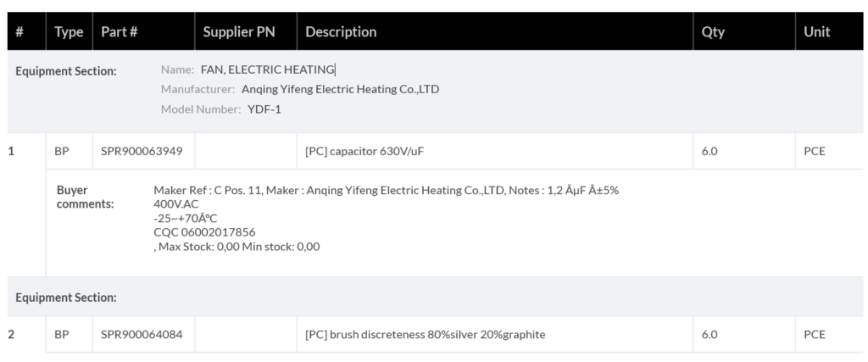
Task: Click the empty Supplier PN cell for brush
Action: click(245, 334)
